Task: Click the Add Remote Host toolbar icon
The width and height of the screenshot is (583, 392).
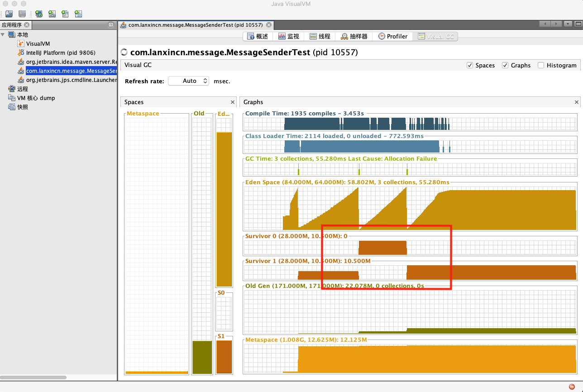Action: [x=39, y=14]
